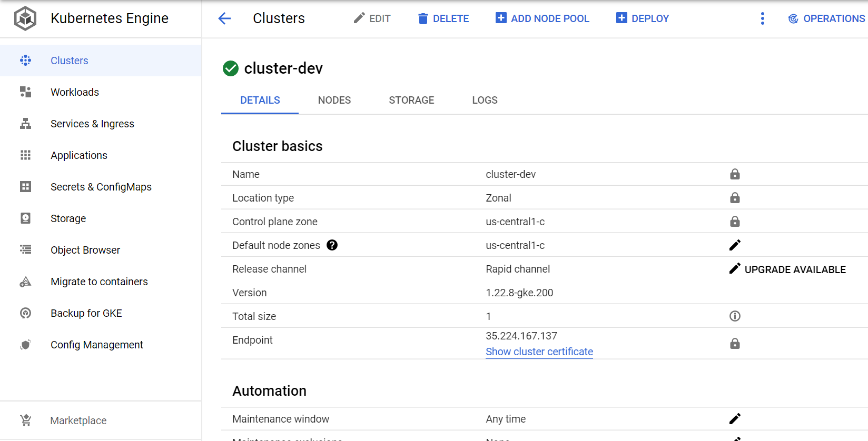The width and height of the screenshot is (868, 441).
Task: Click the Migrate to containers icon
Action: (25, 282)
